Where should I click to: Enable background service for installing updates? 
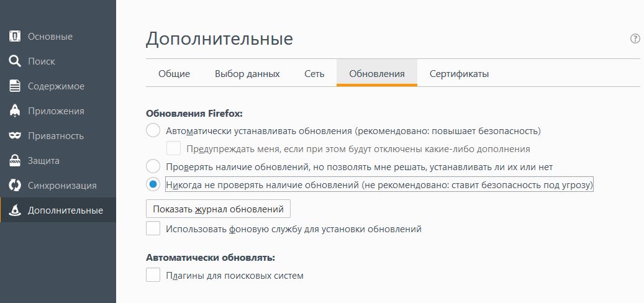[x=153, y=228]
